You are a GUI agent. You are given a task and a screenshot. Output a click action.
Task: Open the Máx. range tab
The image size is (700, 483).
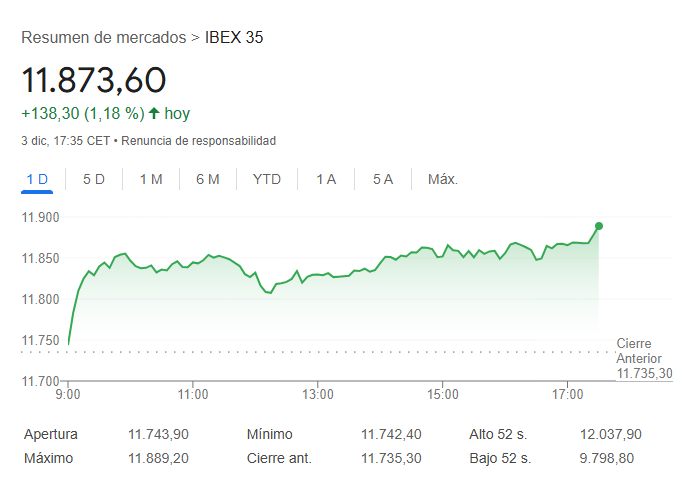443,179
